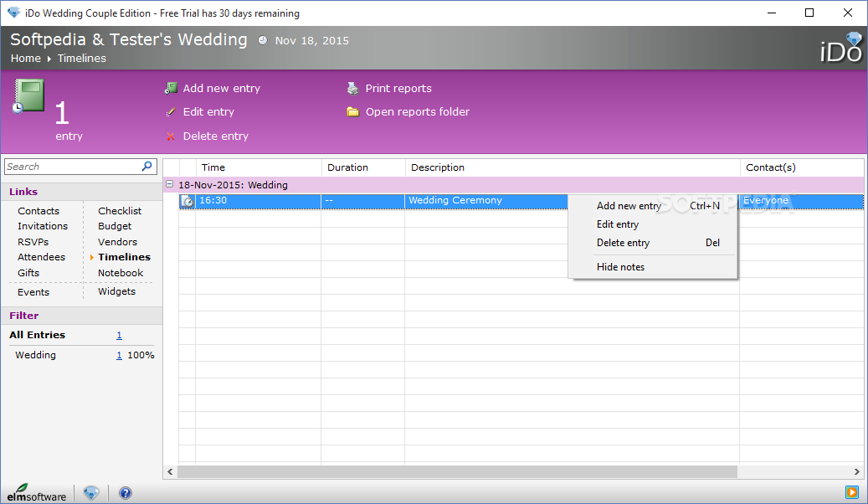Go to Home in breadcrumb
The image size is (868, 504).
pyautogui.click(x=25, y=58)
